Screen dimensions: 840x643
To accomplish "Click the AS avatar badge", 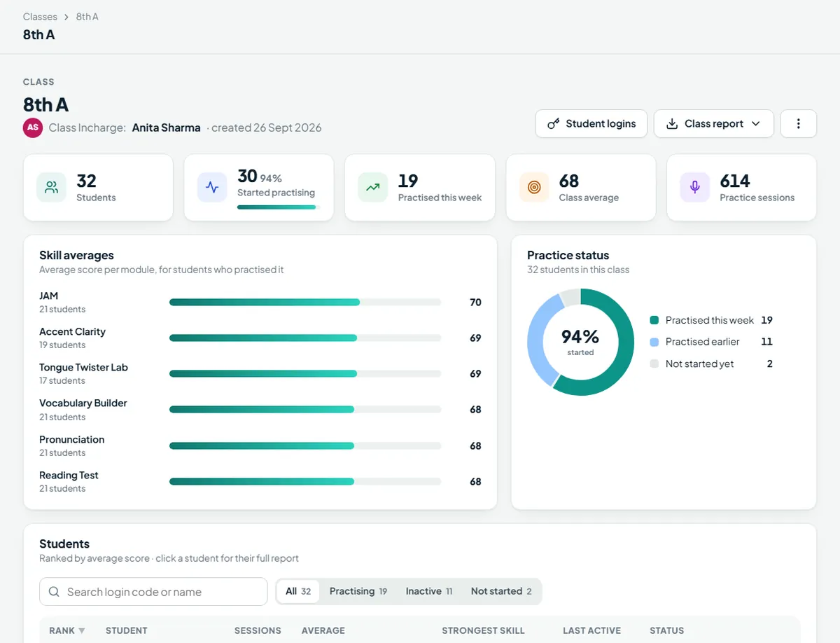I will tap(33, 128).
